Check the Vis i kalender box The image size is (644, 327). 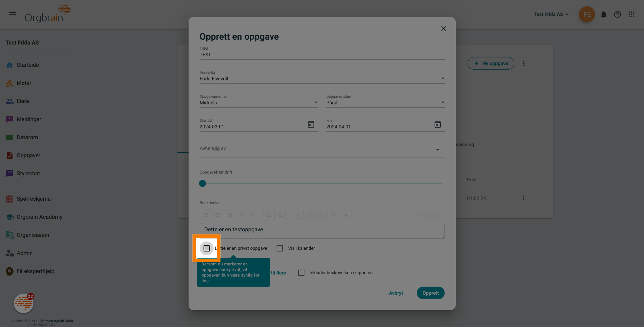tap(280, 248)
